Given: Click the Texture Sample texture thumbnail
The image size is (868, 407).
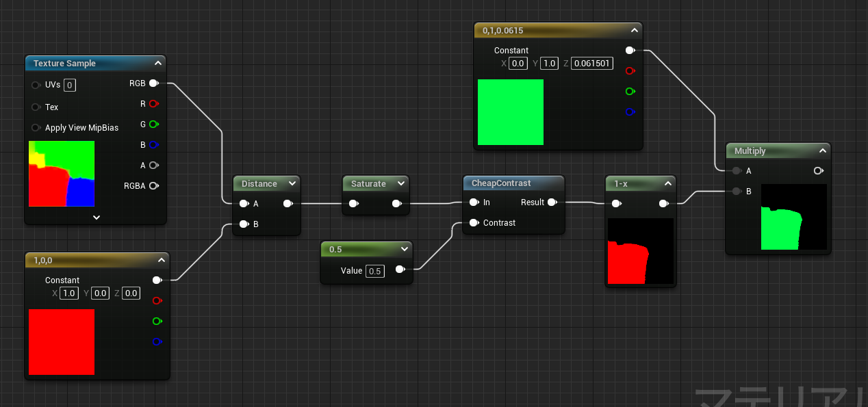Looking at the screenshot, I should coord(60,173).
